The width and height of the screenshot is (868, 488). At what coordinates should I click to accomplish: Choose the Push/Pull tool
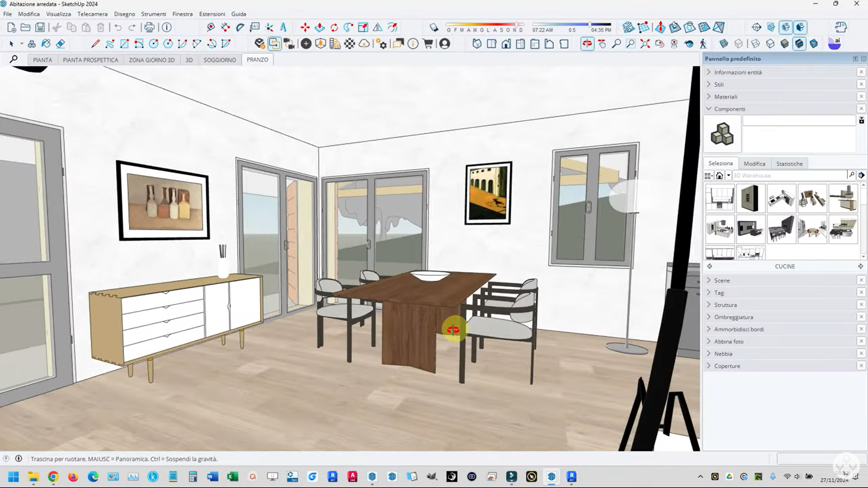point(320,27)
